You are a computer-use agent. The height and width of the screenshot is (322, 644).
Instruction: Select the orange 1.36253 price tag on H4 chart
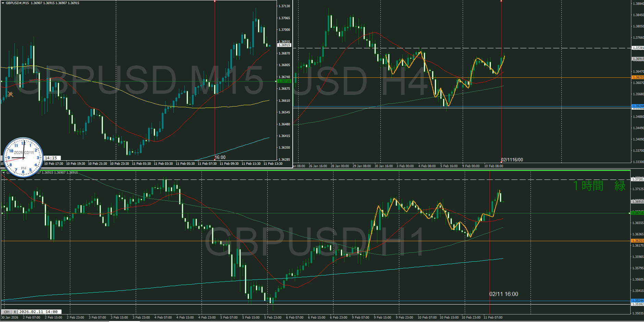637,77
